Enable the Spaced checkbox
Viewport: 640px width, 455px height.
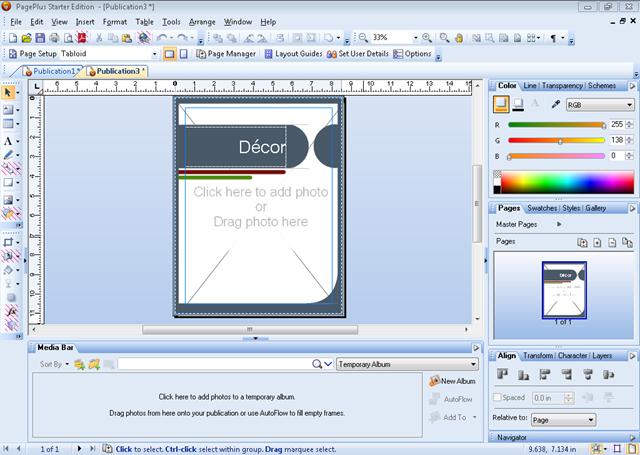pyautogui.click(x=497, y=397)
